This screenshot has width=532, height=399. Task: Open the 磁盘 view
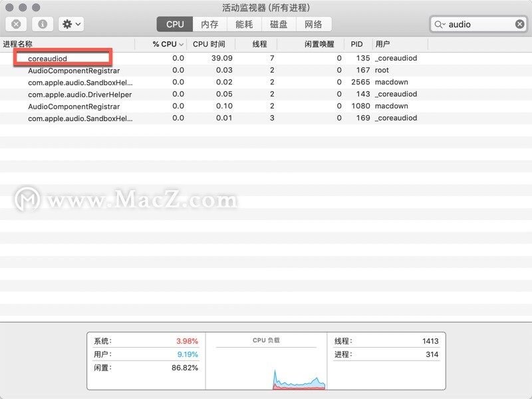click(279, 24)
